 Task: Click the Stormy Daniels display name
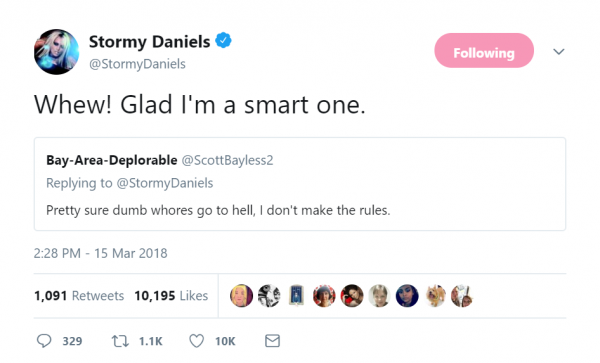[150, 42]
